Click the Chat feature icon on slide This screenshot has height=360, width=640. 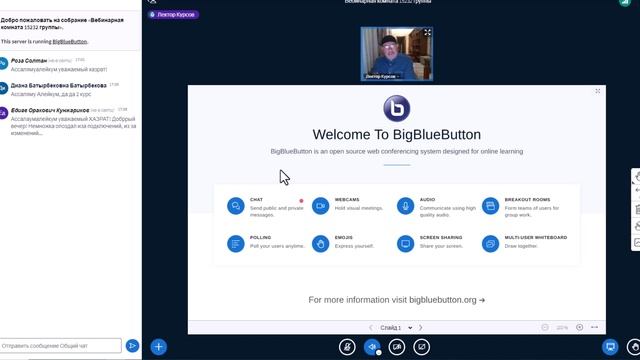coord(236,206)
